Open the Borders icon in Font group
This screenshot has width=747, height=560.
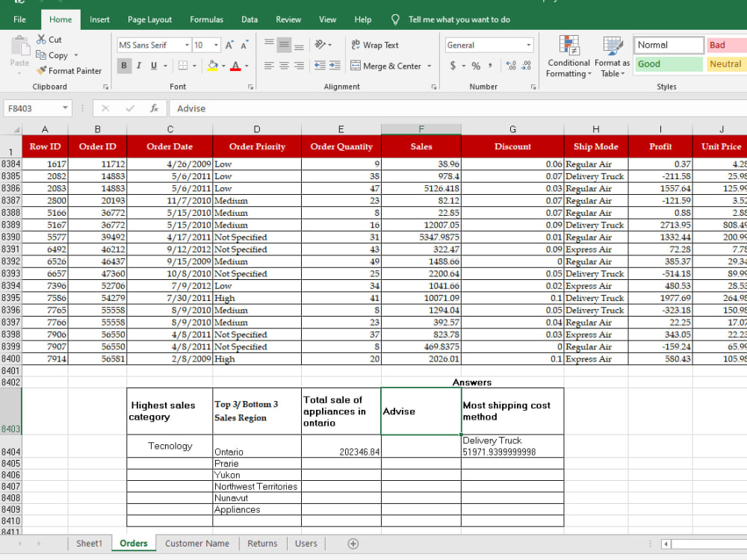click(183, 66)
